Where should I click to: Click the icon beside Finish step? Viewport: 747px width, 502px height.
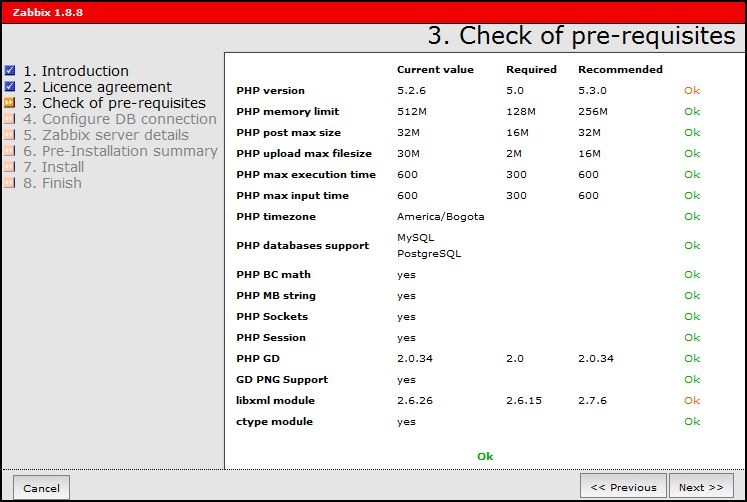tap(10, 183)
